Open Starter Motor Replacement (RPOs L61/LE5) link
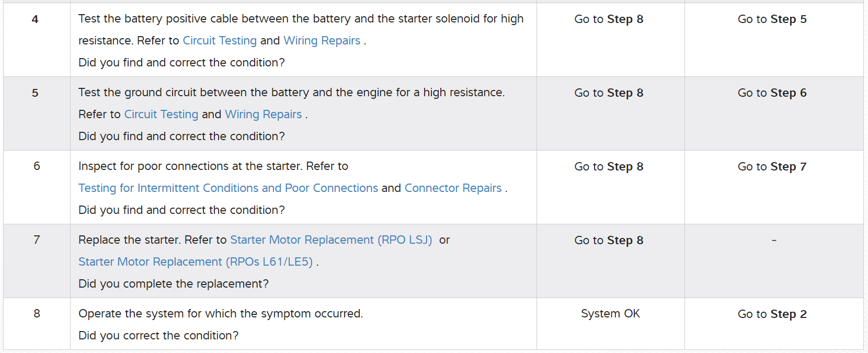Viewport: 868px width, 353px height. pyautogui.click(x=196, y=262)
